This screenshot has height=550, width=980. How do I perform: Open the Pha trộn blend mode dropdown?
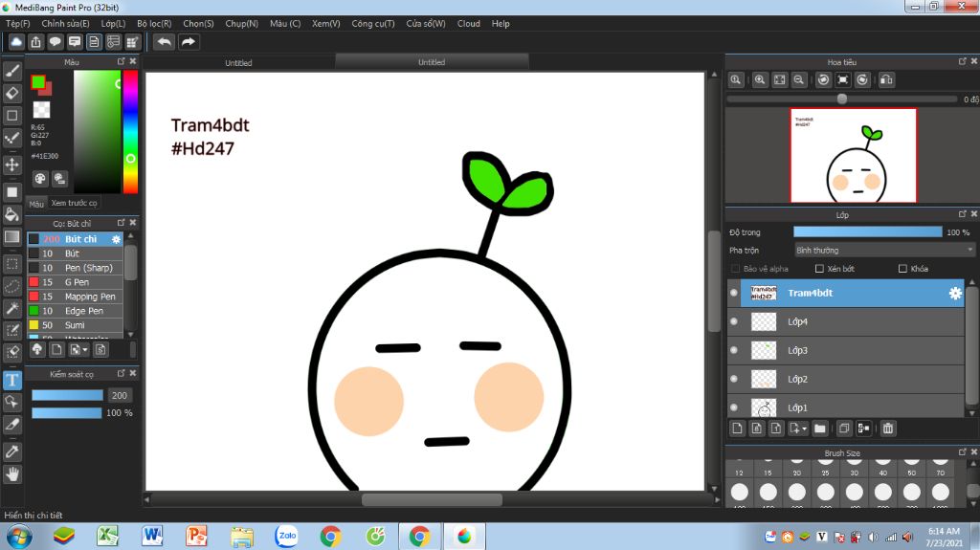(883, 250)
